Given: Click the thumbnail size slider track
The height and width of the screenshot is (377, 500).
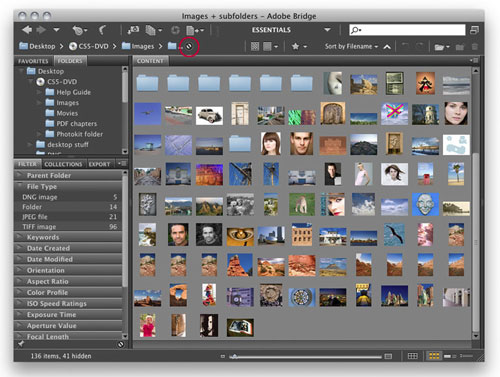Looking at the screenshot, I should 305,357.
